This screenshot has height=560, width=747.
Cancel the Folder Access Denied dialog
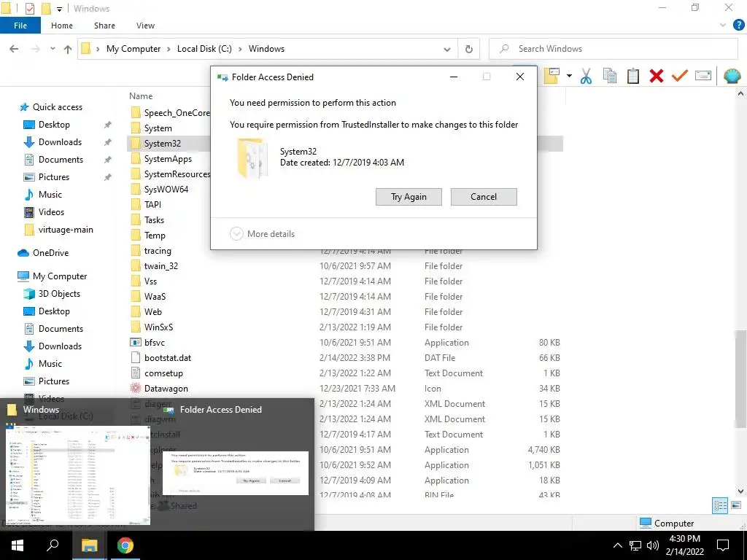484,197
